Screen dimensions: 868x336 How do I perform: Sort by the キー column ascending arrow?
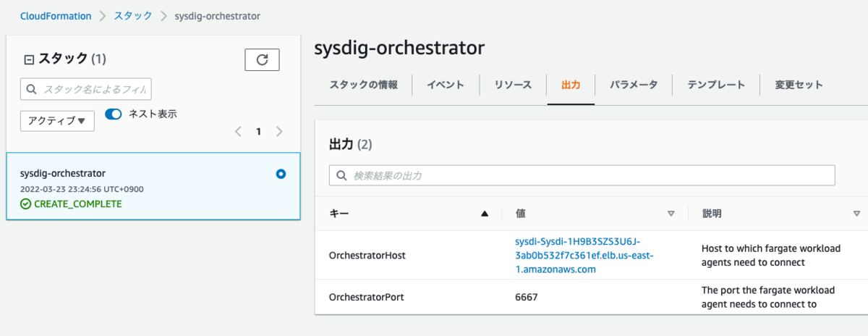click(485, 214)
